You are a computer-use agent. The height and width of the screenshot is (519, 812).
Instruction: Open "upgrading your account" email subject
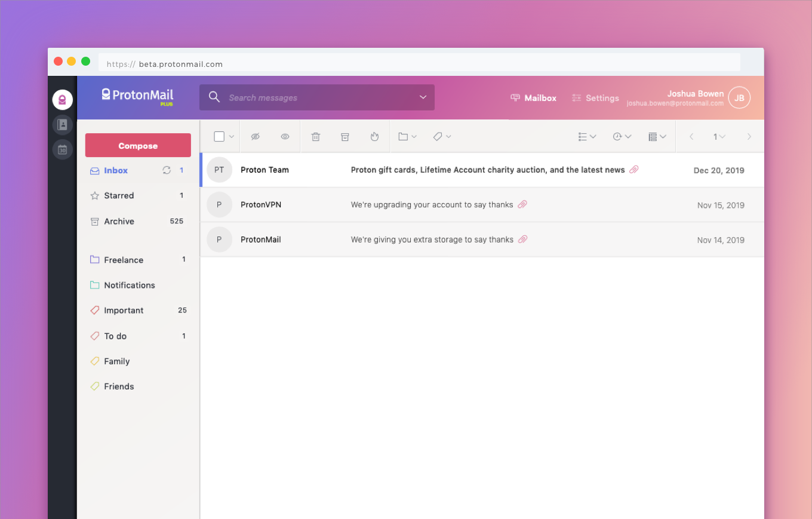click(432, 205)
